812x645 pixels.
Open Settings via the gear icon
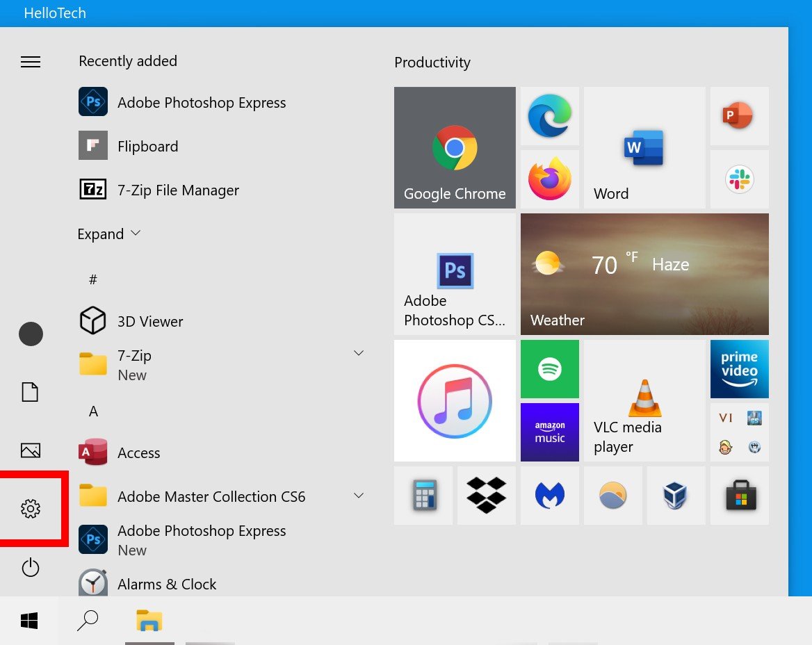point(31,508)
